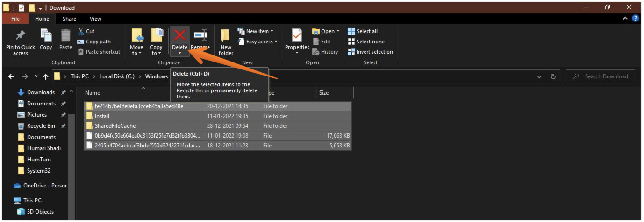Click Copy path in Clipboard group
This screenshot has height=222, width=644.
coord(93,42)
